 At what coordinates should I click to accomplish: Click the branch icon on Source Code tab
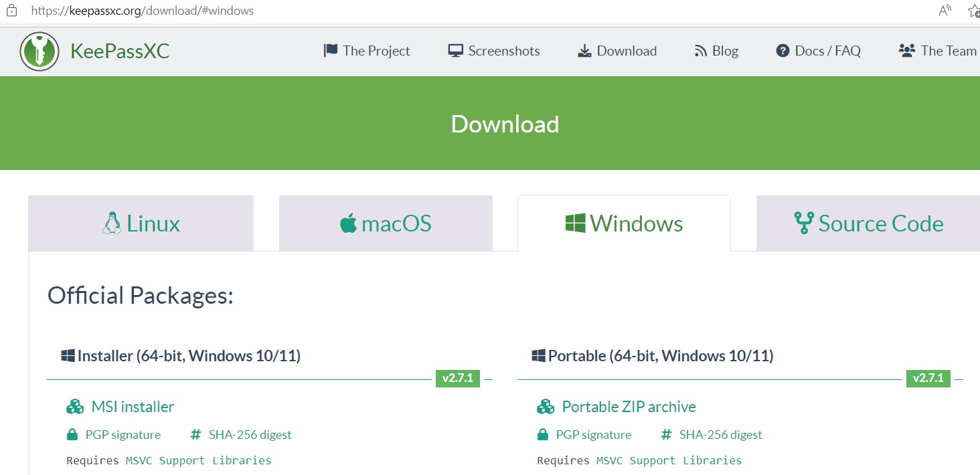tap(803, 223)
